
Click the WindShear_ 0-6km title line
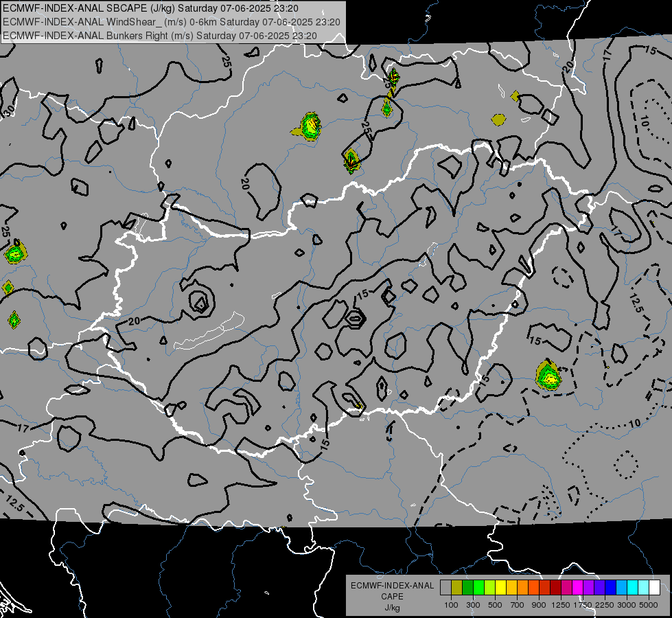(x=172, y=22)
